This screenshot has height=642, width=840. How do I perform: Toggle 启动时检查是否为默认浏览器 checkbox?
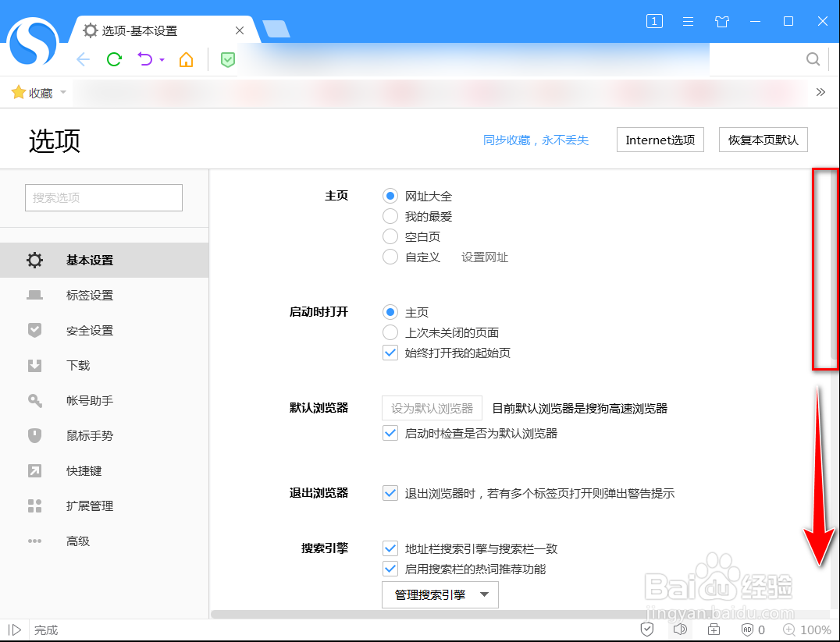pyautogui.click(x=390, y=433)
